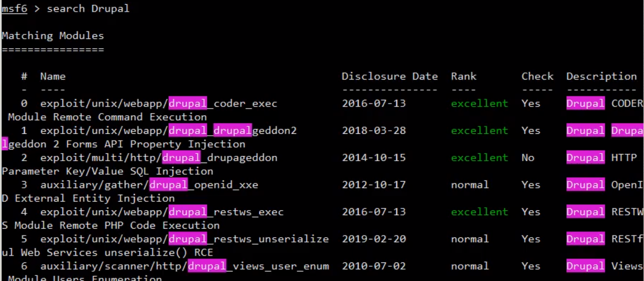Click disclosure date 2010-07-02
Image resolution: width=644 pixels, height=281 pixels.
click(x=374, y=266)
